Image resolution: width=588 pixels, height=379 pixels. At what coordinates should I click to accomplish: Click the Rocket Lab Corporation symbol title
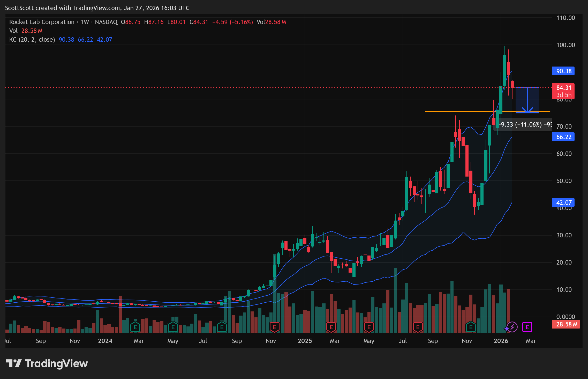click(x=42, y=22)
